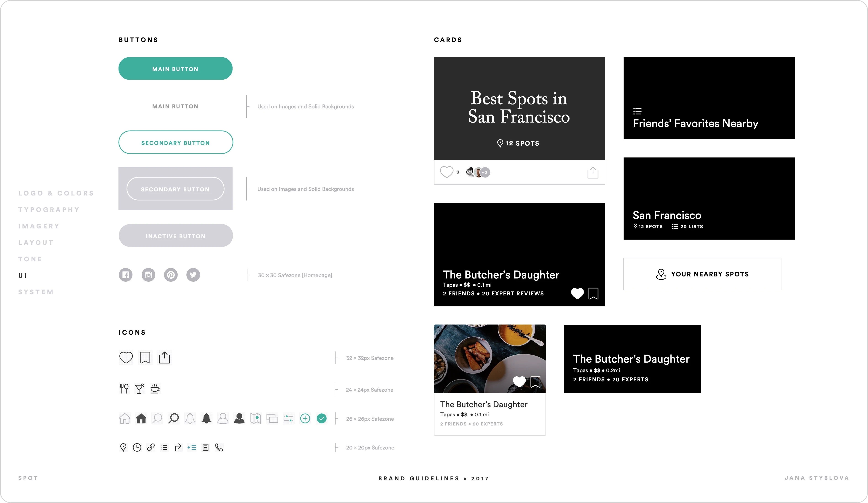
Task: Open the Friends' Favorites Nearby card
Action: coord(709,98)
